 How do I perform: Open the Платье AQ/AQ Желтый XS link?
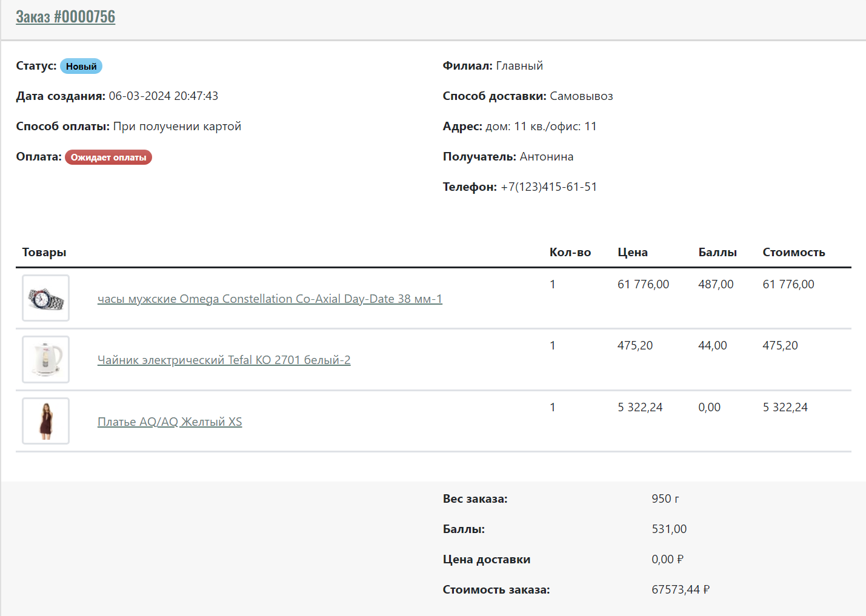pyautogui.click(x=170, y=422)
